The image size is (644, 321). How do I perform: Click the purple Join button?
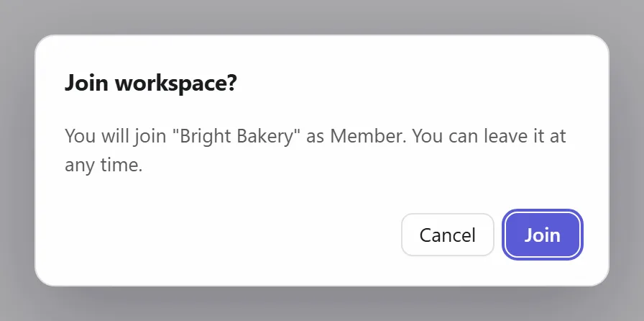coord(542,235)
